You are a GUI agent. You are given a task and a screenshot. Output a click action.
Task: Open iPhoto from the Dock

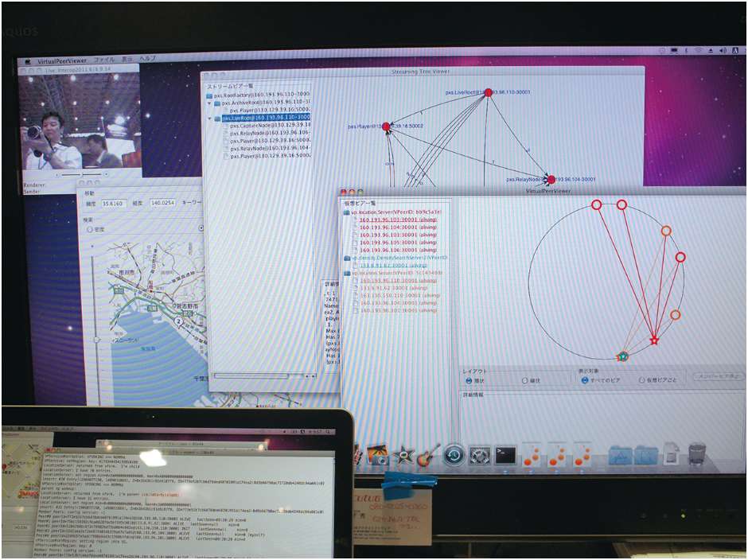pos(378,454)
